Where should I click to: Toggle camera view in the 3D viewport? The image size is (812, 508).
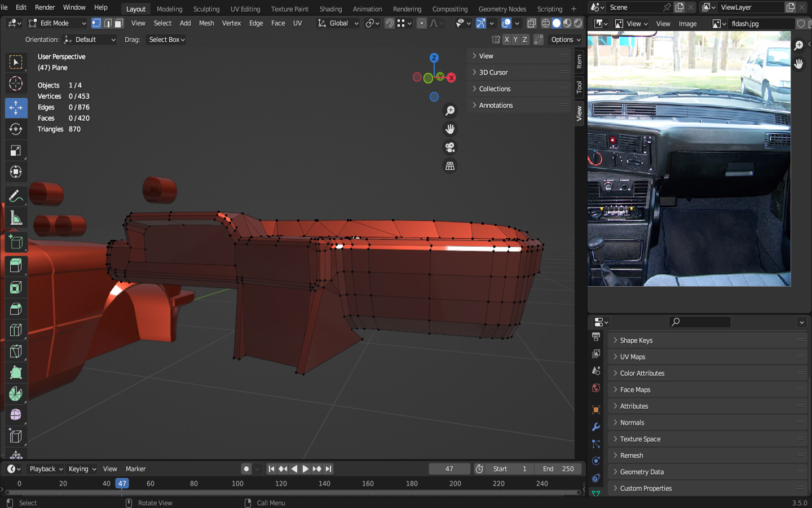[450, 147]
